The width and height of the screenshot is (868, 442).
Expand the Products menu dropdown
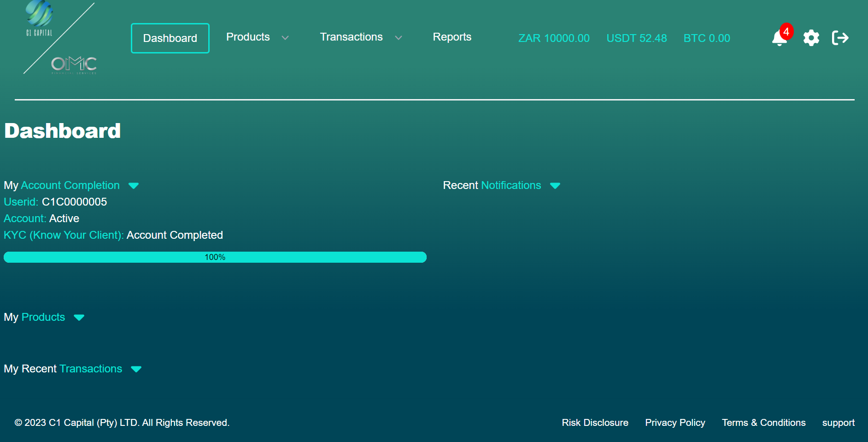pos(257,37)
